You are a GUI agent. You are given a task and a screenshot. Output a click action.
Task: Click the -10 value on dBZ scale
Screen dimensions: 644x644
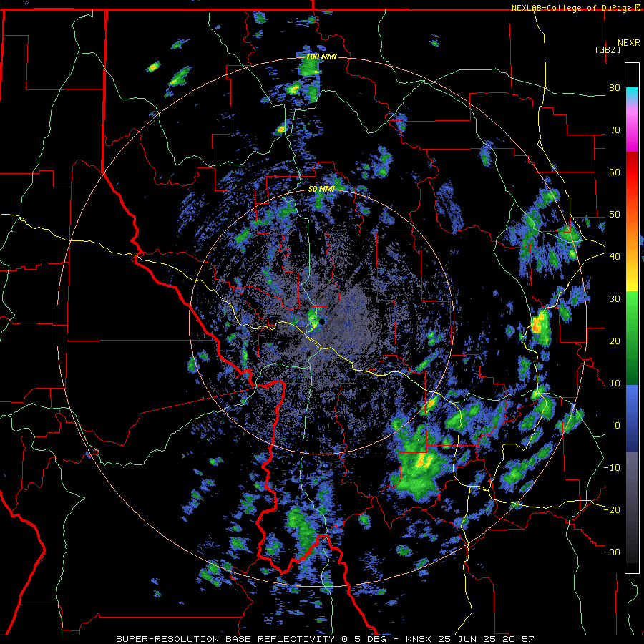click(612, 467)
